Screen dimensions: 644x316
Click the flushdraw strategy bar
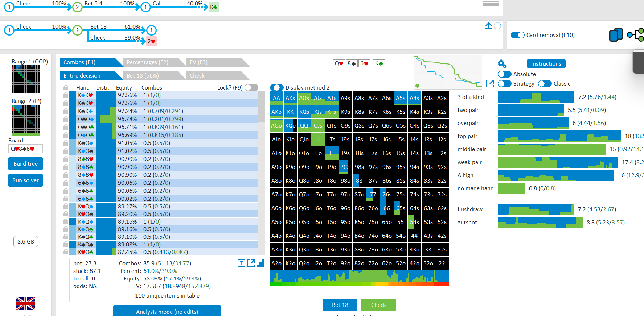pyautogui.click(x=536, y=209)
